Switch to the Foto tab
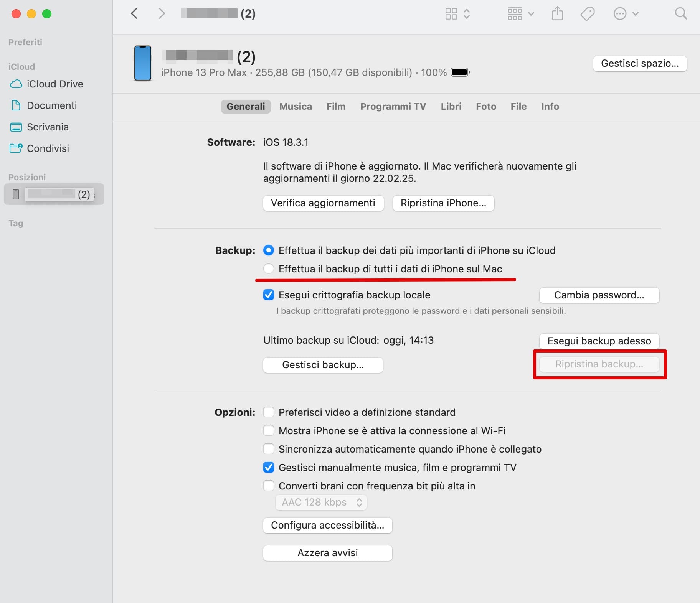This screenshot has height=603, width=700. [x=486, y=106]
